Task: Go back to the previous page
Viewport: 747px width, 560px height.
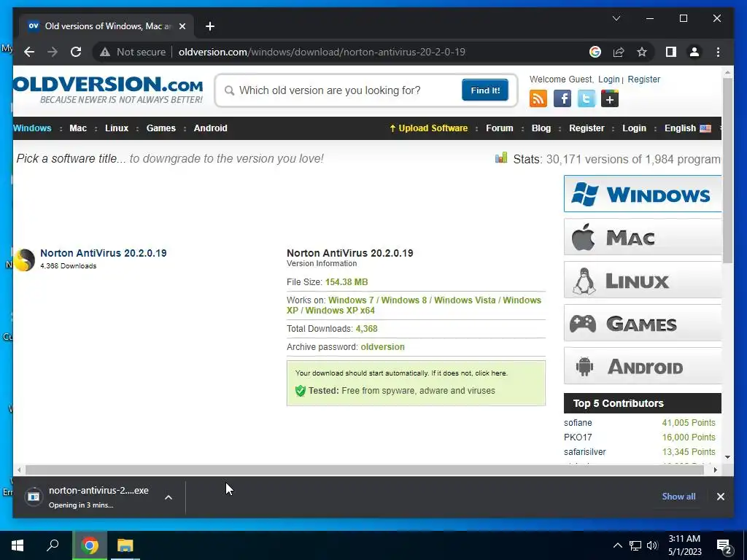Action: pos(29,52)
